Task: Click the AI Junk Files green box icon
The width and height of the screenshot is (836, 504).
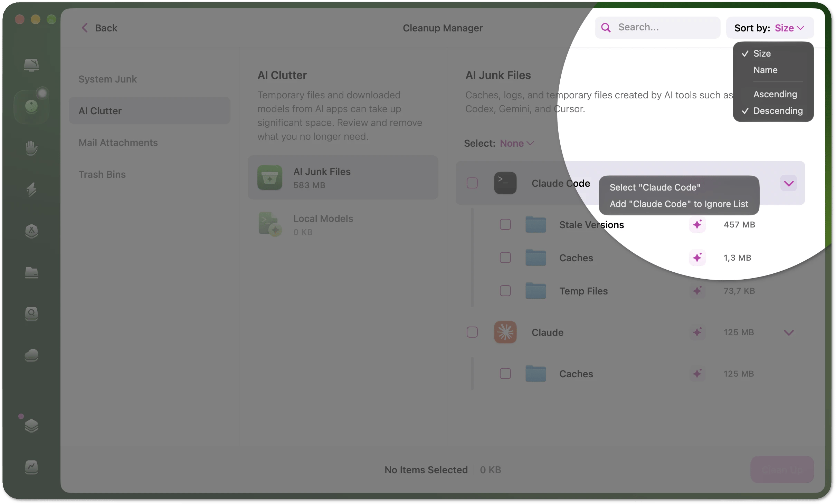Action: (x=269, y=177)
